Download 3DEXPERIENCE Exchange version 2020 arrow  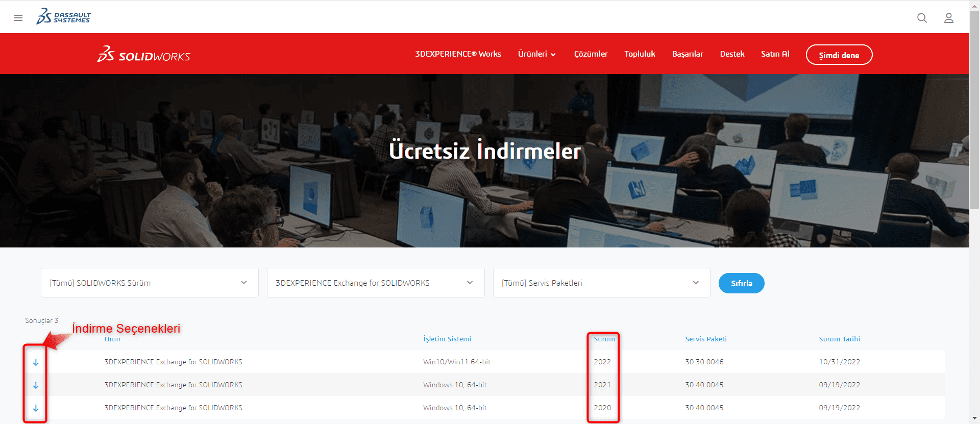click(x=36, y=408)
